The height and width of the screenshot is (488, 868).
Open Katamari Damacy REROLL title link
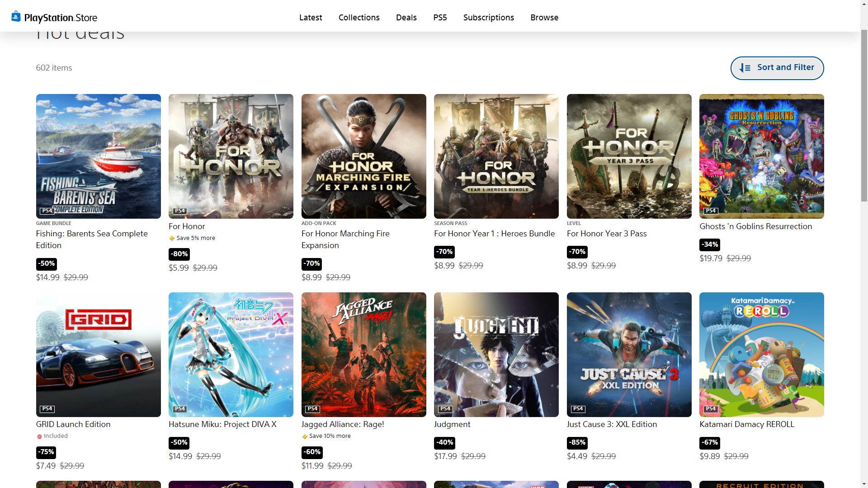pos(746,424)
